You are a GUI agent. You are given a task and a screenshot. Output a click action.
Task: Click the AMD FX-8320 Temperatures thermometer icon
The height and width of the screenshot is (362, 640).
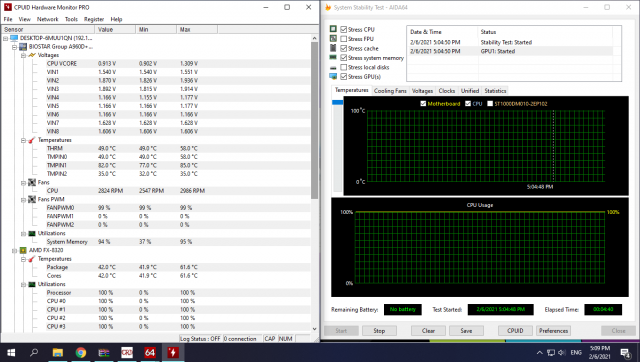[x=32, y=259]
